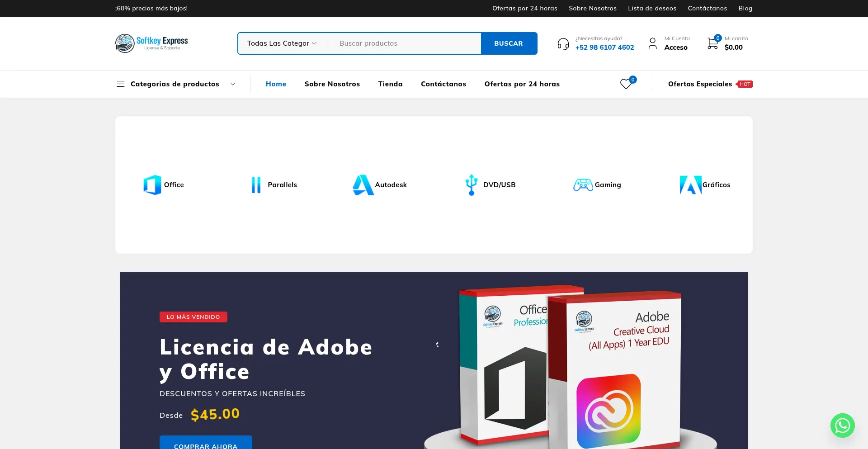Select the Office category icon

152,185
